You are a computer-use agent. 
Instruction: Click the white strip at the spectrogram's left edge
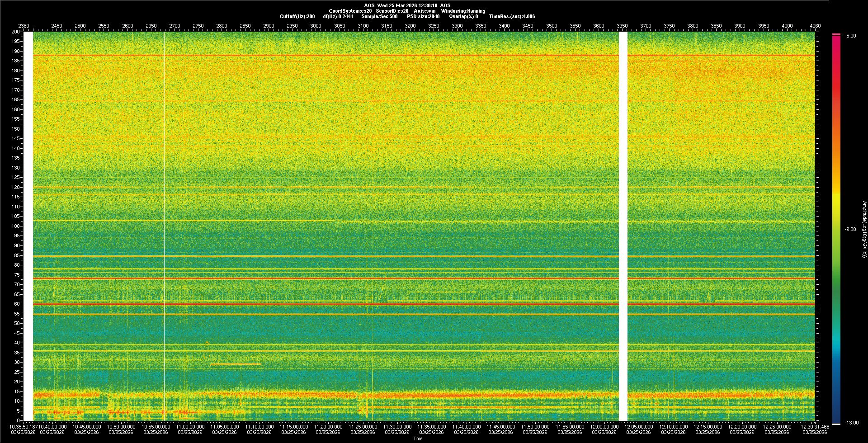[x=28, y=226]
